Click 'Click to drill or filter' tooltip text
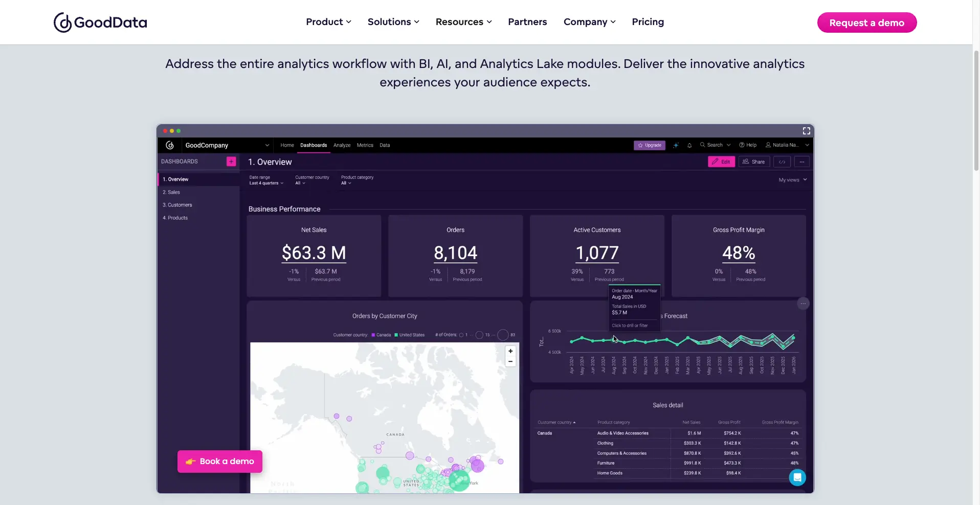Image resolution: width=980 pixels, height=505 pixels. [x=630, y=326]
